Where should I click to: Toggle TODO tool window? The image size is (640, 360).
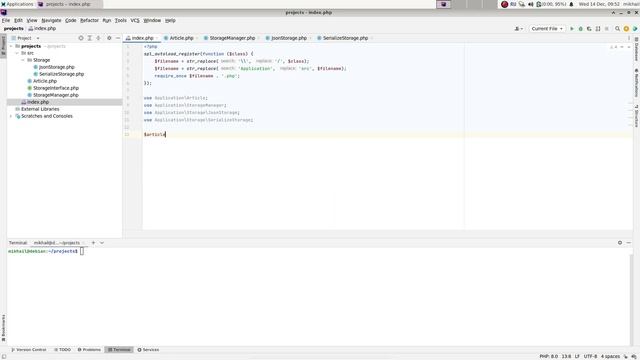[x=62, y=350]
